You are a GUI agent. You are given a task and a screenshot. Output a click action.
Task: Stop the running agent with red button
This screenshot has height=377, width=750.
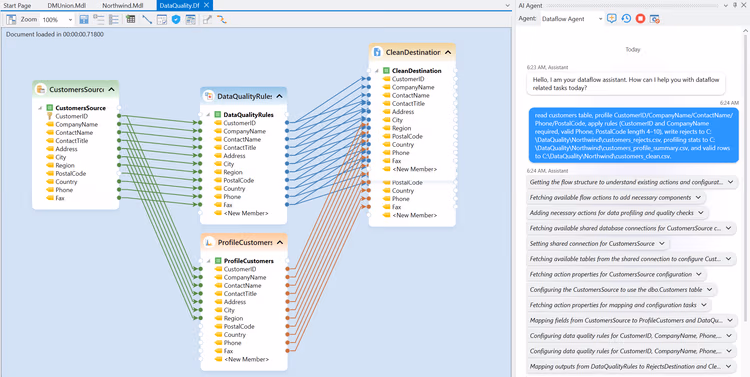pos(640,19)
